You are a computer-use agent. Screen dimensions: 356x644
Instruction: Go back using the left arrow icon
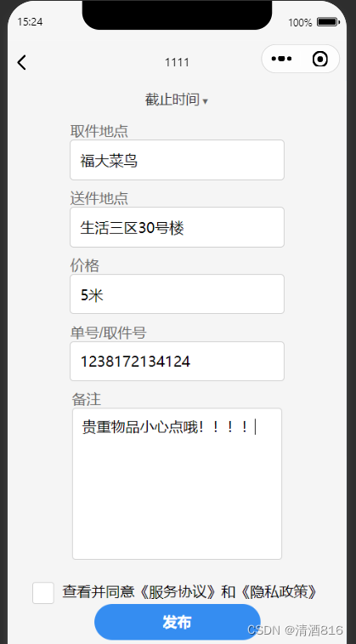(x=21, y=62)
